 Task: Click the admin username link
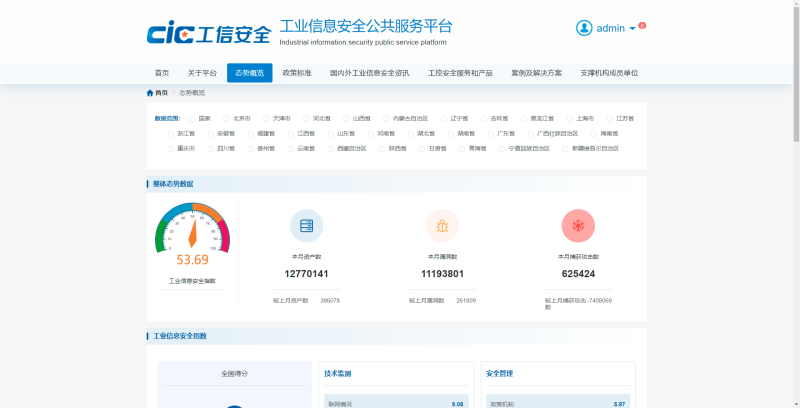611,29
